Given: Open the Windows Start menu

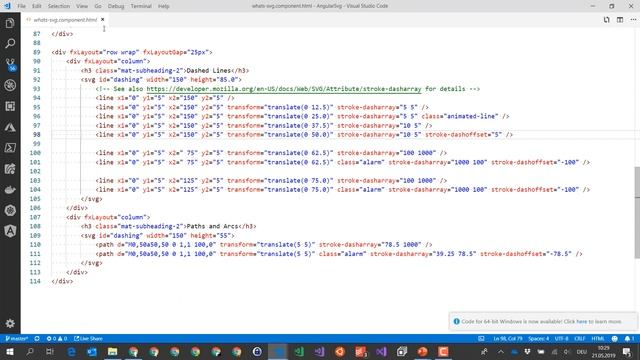Looking at the screenshot, I should point(9,351).
